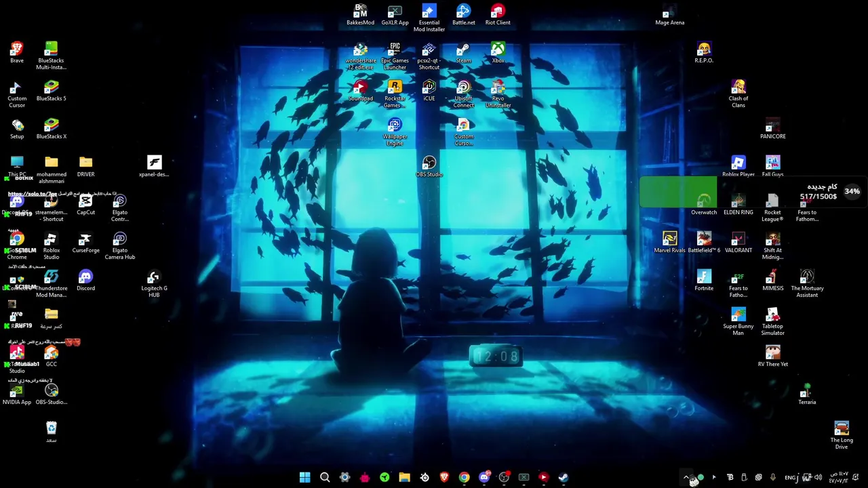
Task: Select ELDEN RING desktop icon
Action: click(738, 205)
